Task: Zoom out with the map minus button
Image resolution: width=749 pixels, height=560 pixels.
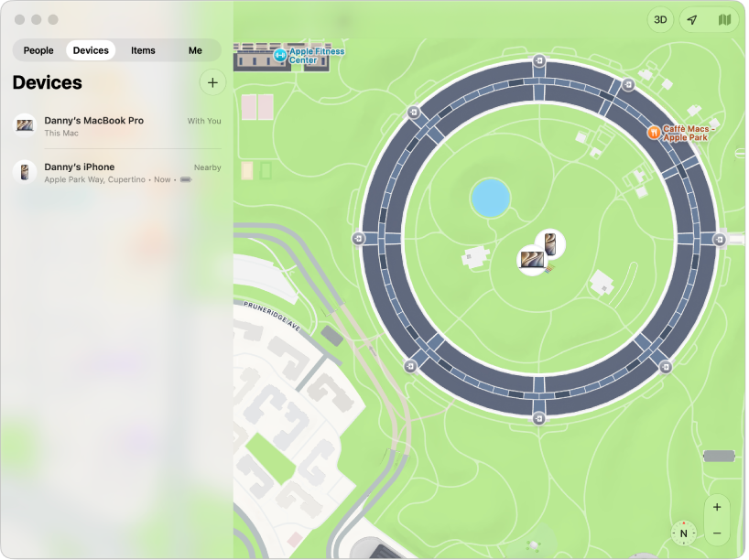Action: point(717,533)
